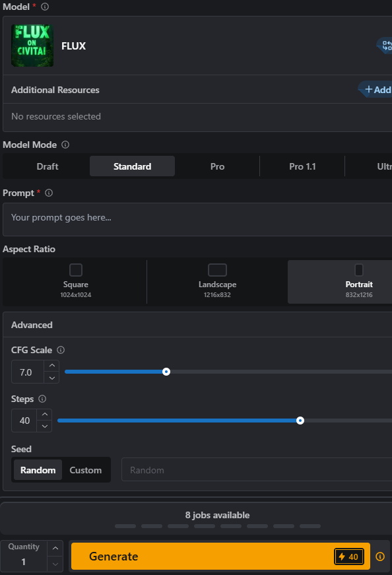Click the orange Generate button
Viewport: 392px width, 575px height.
(x=220, y=557)
